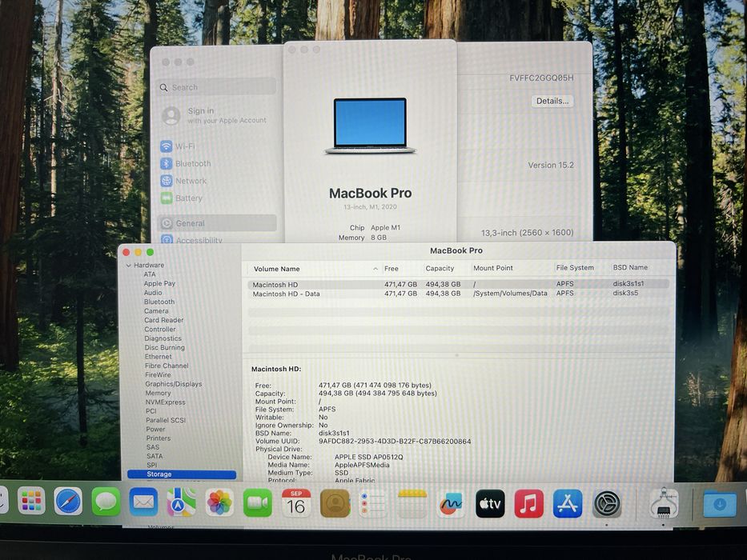Select Camera in the Hardware list
The image size is (747, 560).
[156, 311]
